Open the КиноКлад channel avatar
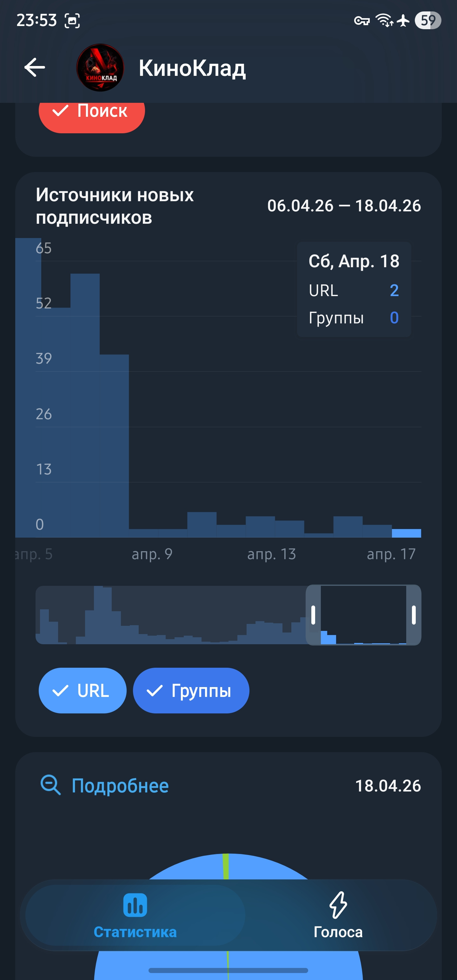457x980 pixels. 100,68
